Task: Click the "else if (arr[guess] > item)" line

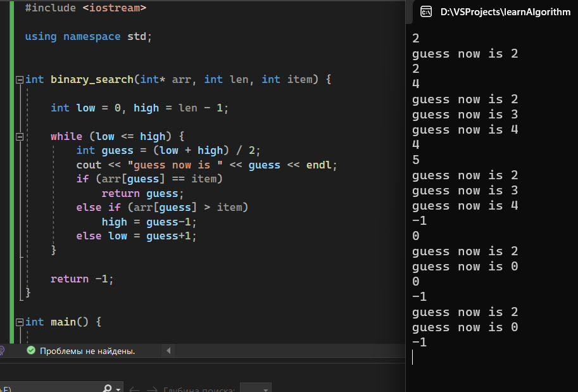Action: pos(162,207)
